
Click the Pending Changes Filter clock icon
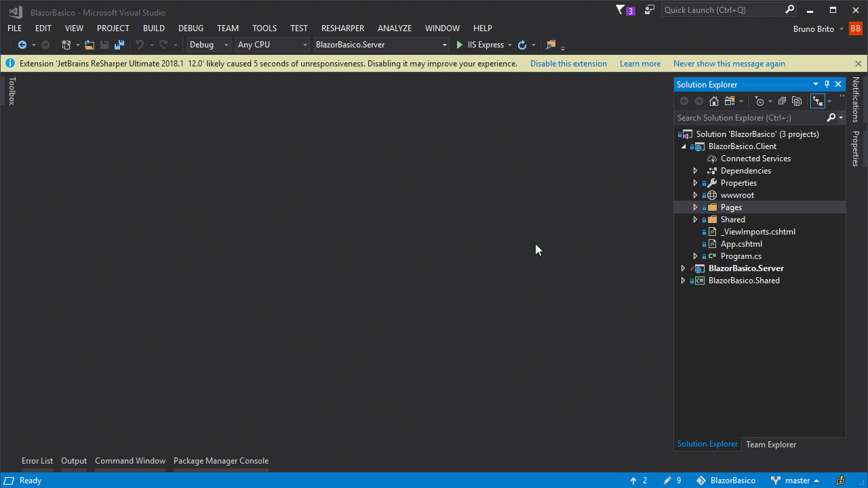click(x=759, y=101)
